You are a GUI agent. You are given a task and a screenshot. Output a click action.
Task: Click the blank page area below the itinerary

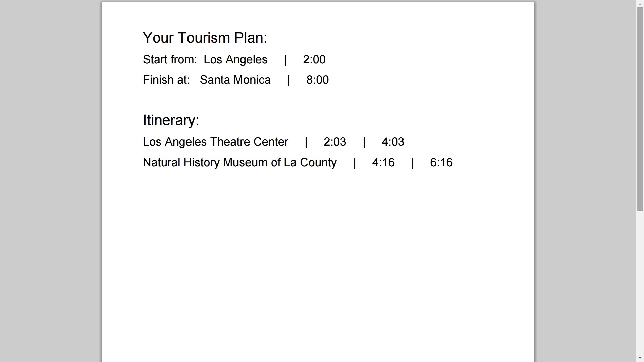[x=318, y=261]
